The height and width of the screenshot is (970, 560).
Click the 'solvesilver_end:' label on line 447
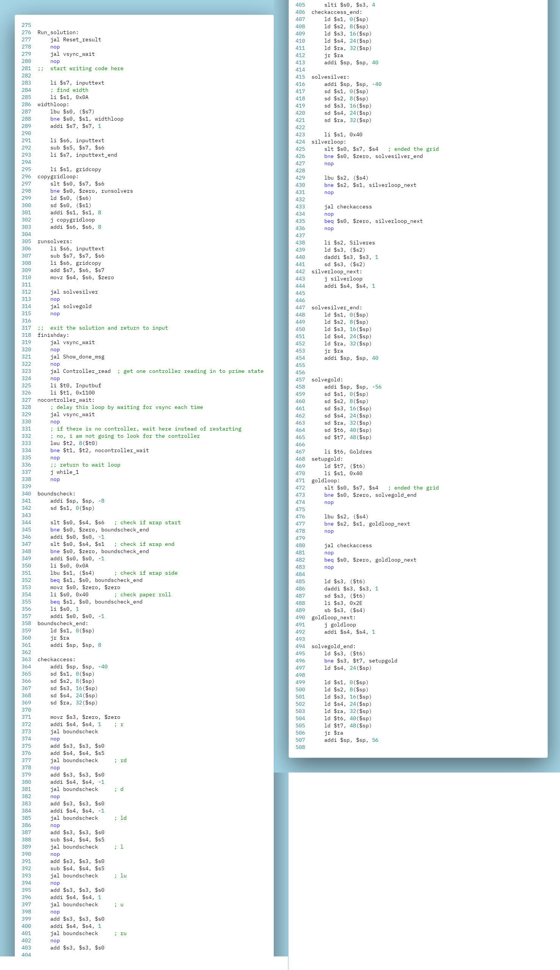(337, 308)
